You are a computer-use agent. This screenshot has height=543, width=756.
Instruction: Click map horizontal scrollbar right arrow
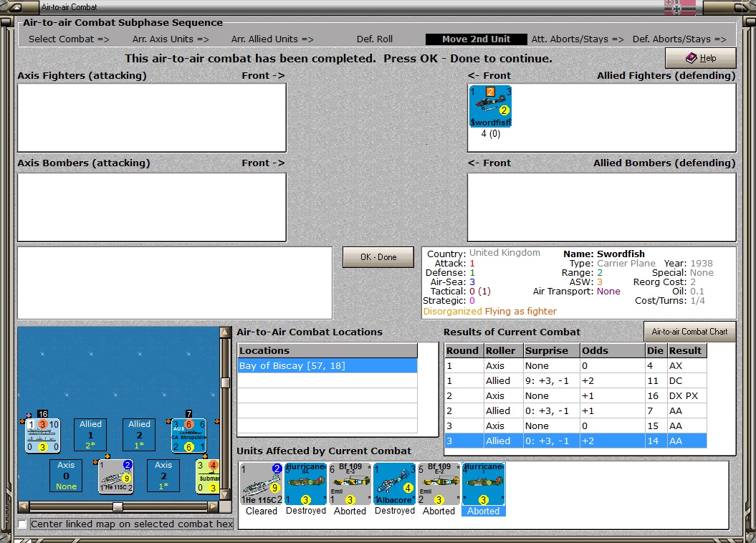coord(214,506)
